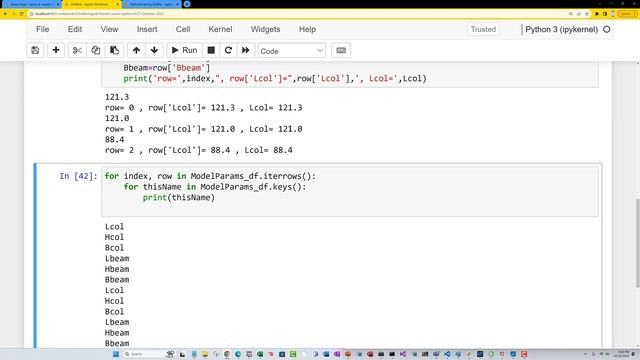Interrupt the kernel with the stop icon
Image resolution: width=640 pixels, height=360 pixels.
pos(211,50)
